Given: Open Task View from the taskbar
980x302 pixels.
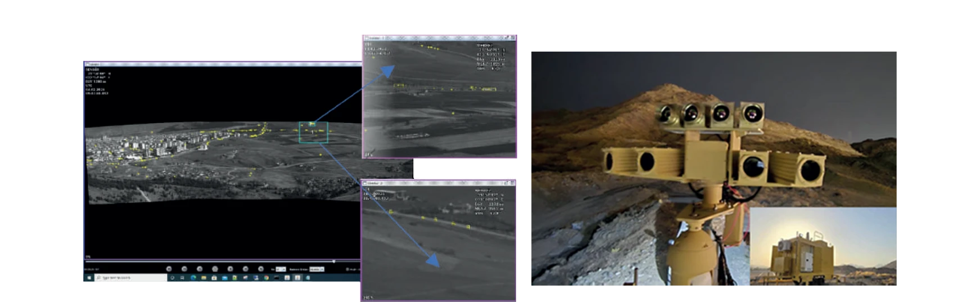Looking at the screenshot, I should click(182, 278).
